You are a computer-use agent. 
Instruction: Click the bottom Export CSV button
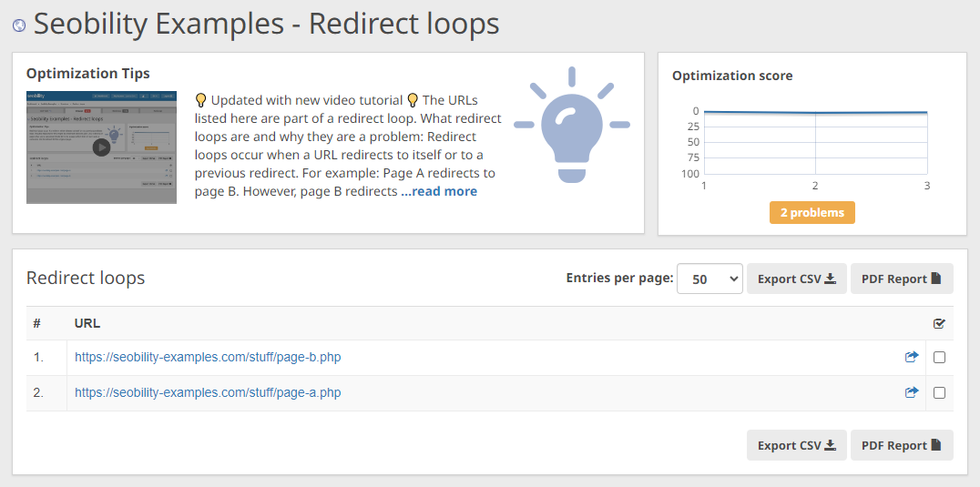[x=796, y=445]
